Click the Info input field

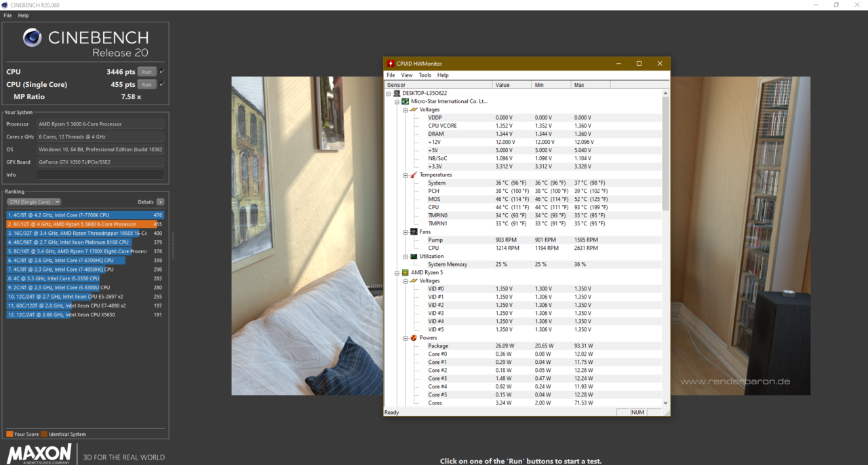100,174
